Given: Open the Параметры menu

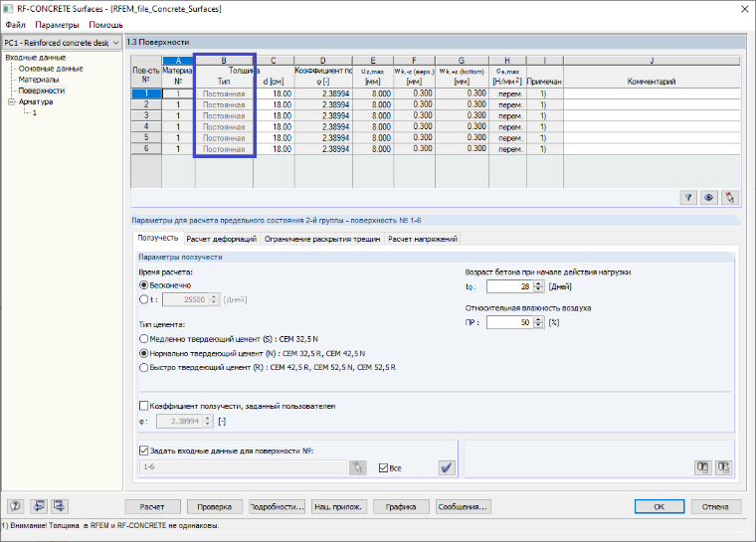Looking at the screenshot, I should [57, 25].
